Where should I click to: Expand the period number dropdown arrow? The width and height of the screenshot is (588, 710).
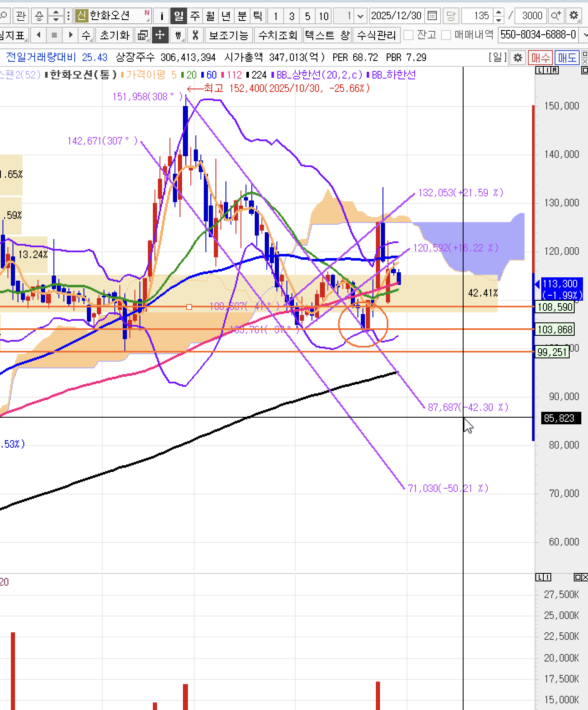pyautogui.click(x=361, y=16)
